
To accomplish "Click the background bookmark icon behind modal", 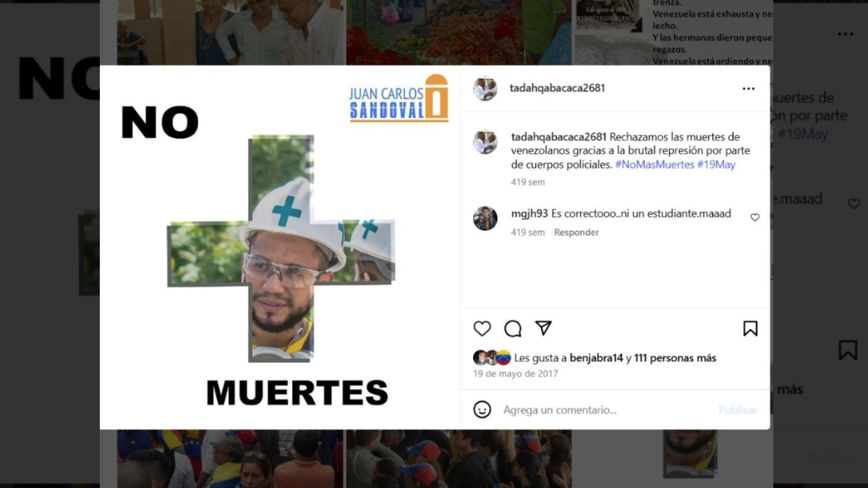I will pos(848,351).
